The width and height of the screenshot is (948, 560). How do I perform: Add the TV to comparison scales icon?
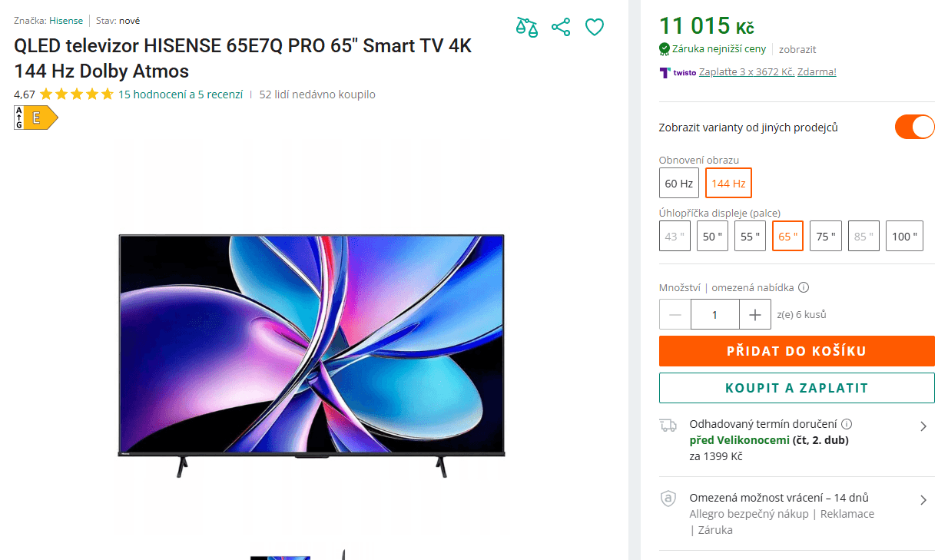[x=527, y=27]
